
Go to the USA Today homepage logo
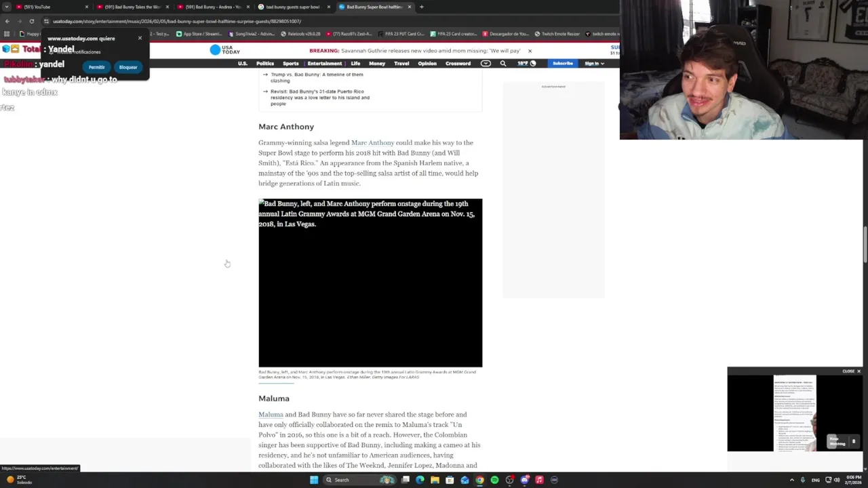click(x=224, y=50)
